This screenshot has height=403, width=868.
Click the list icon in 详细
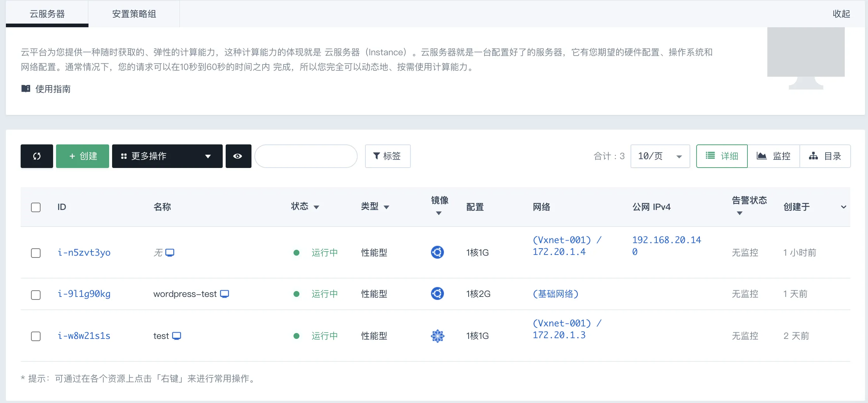pyautogui.click(x=710, y=156)
